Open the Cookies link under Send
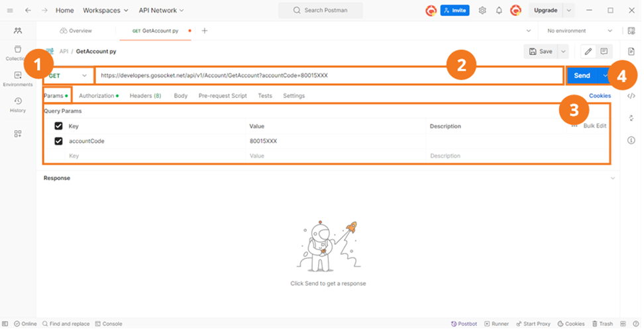The height and width of the screenshot is (329, 644). tap(600, 95)
